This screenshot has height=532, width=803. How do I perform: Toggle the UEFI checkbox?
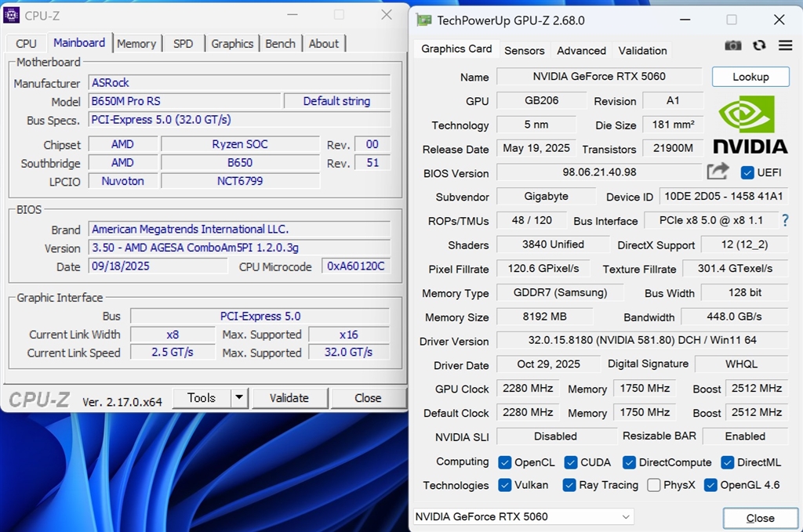747,172
